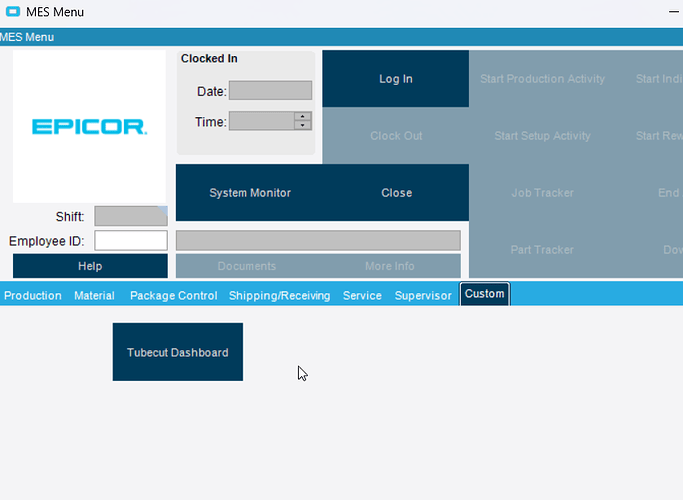Viewport: 683px width, 500px height.
Task: Click the Log In button
Action: [396, 78]
